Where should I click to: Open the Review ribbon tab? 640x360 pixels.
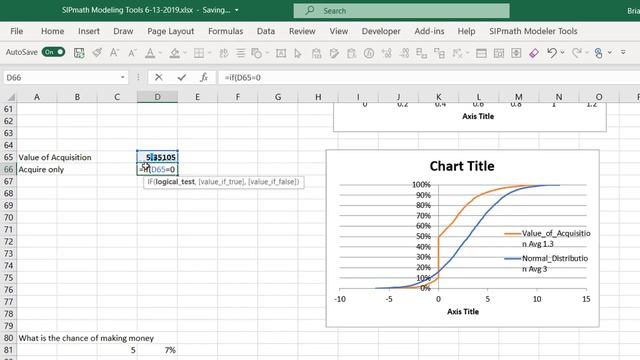pyautogui.click(x=302, y=31)
